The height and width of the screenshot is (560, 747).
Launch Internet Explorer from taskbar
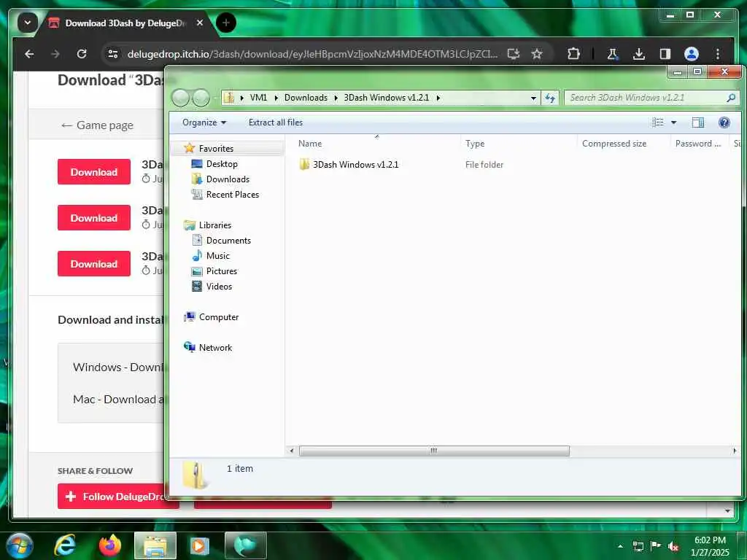pos(65,545)
